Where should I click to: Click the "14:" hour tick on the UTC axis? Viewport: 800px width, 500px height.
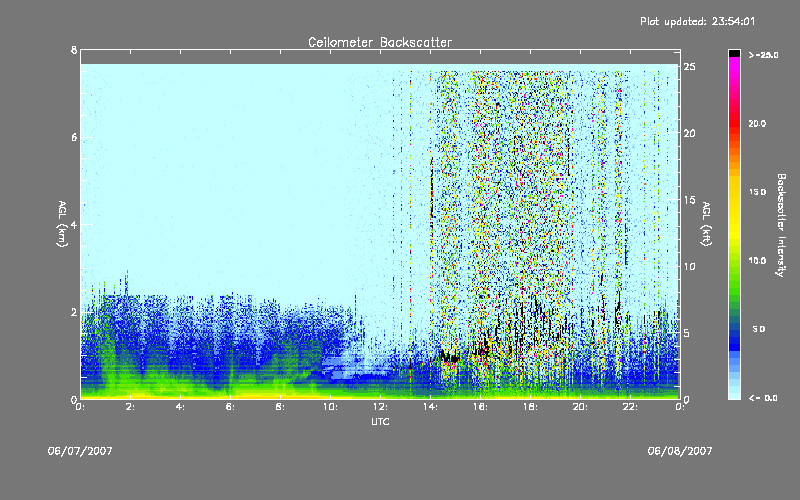430,407
